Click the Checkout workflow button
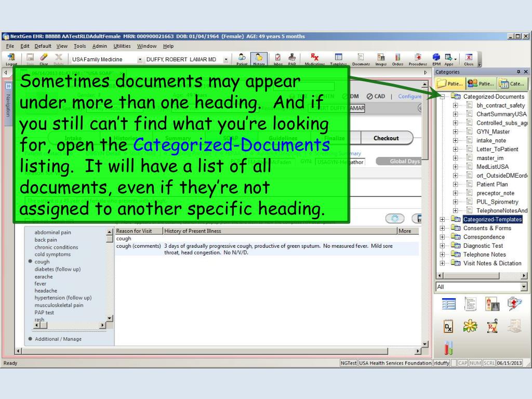 (386, 138)
